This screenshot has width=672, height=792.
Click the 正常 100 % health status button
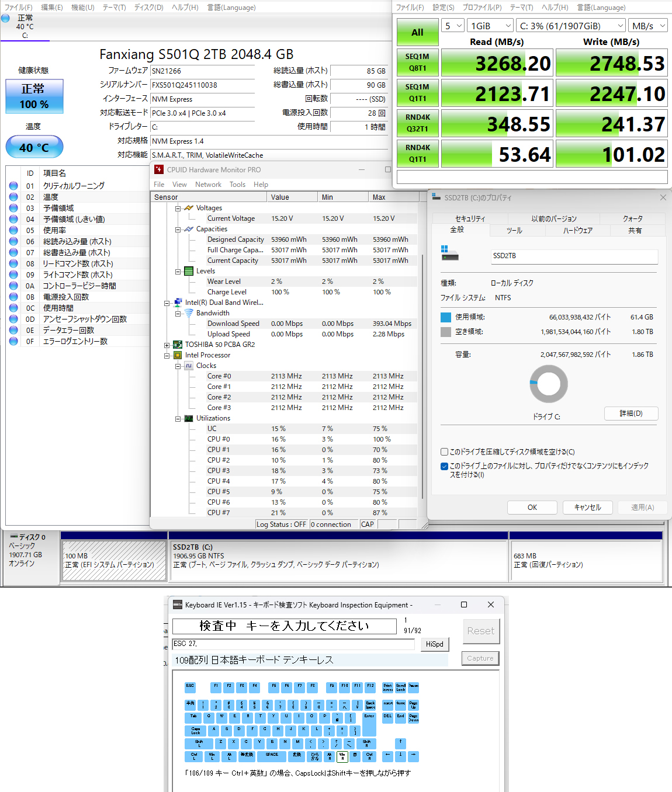click(34, 96)
